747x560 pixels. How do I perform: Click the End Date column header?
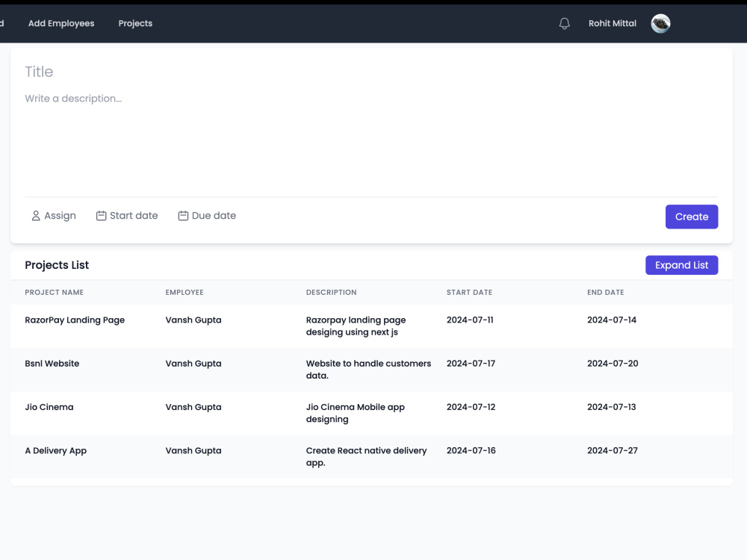tap(606, 293)
